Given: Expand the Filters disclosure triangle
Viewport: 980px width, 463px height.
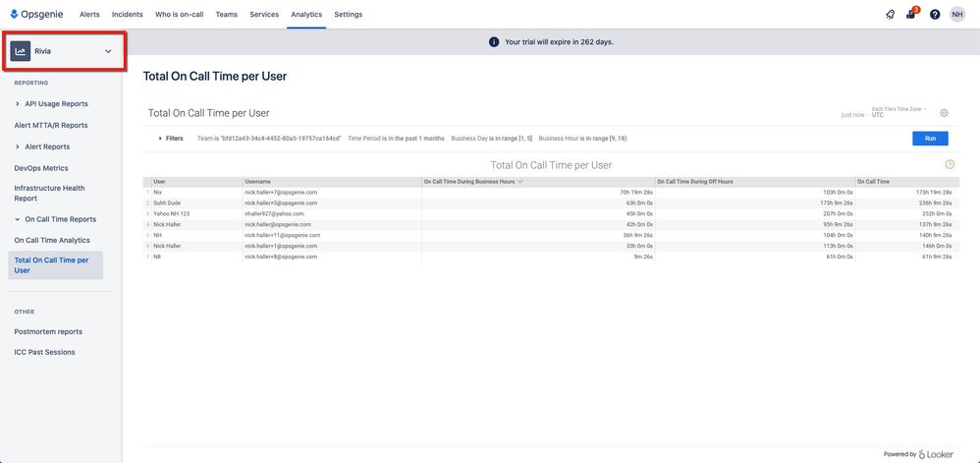Looking at the screenshot, I should click(x=161, y=139).
